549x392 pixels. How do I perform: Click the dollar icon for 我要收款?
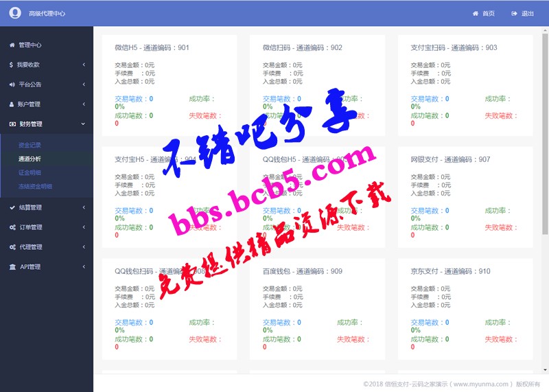[11, 65]
